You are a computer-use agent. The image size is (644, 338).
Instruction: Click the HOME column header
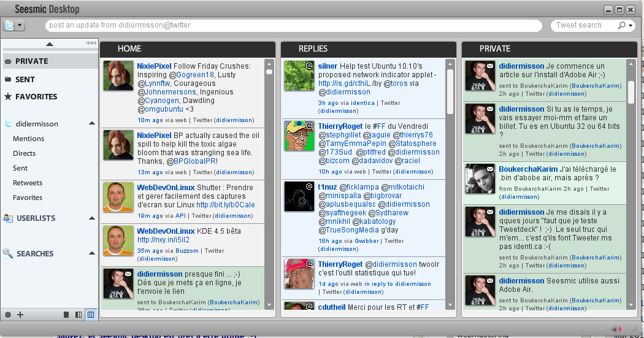(x=188, y=49)
